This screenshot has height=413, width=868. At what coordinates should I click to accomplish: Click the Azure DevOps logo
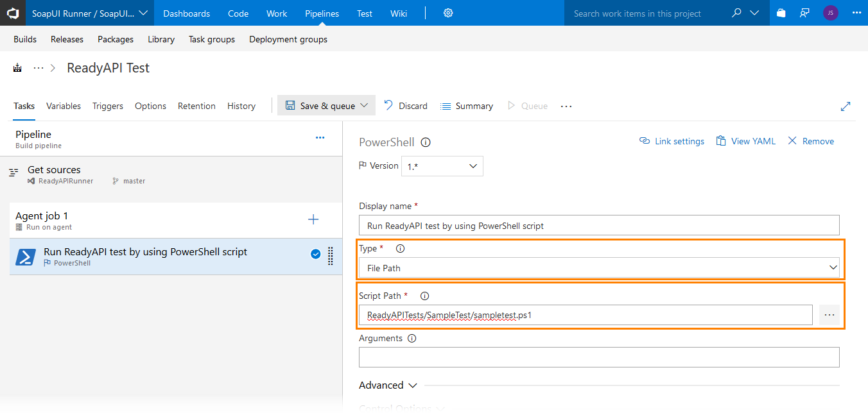tap(13, 13)
